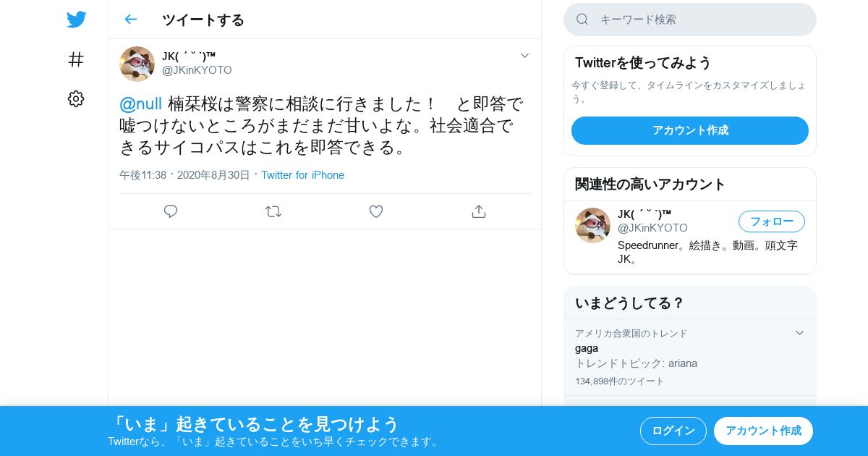Click the keyword search field
This screenshot has height=456, width=868.
[x=690, y=20]
